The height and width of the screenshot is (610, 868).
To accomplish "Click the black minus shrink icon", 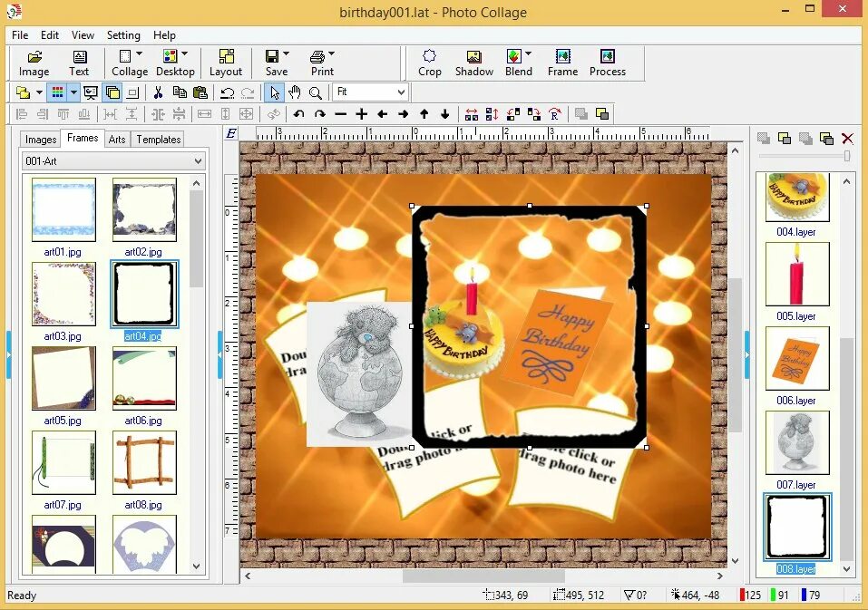I will pos(340,114).
